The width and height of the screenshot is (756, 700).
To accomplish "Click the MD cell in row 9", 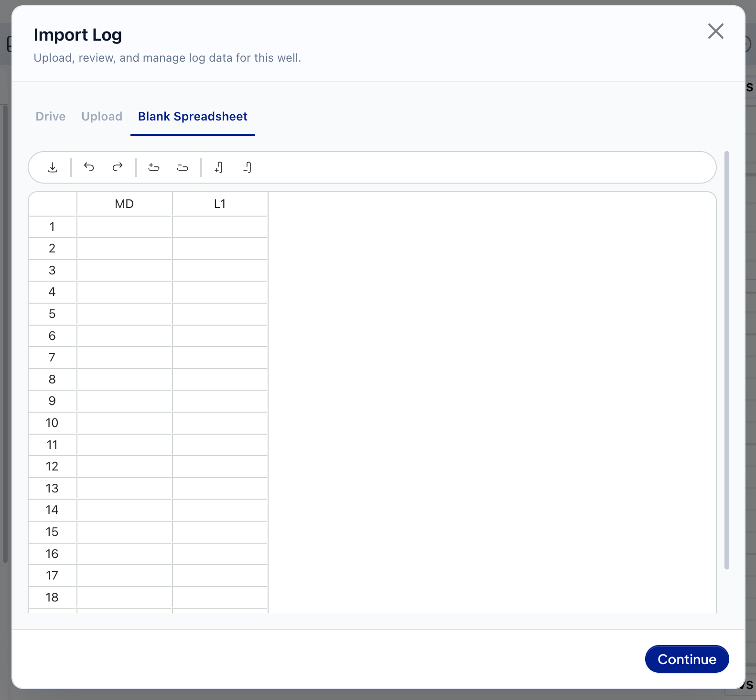I will (x=124, y=401).
